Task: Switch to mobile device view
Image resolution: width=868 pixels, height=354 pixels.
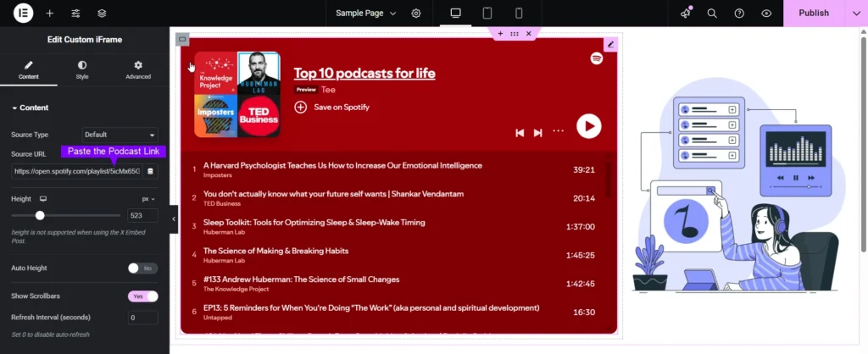Action: (x=519, y=14)
